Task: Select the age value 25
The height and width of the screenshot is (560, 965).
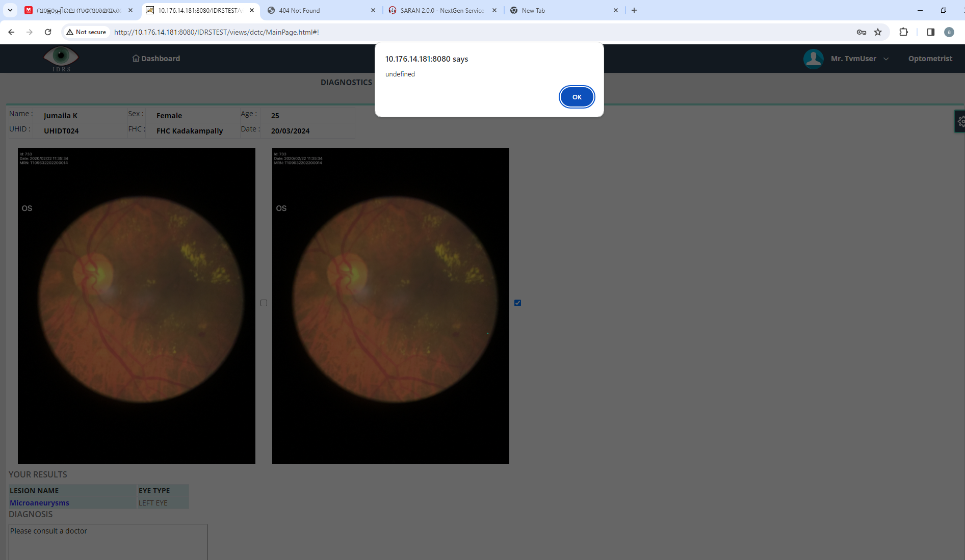Action: click(275, 116)
